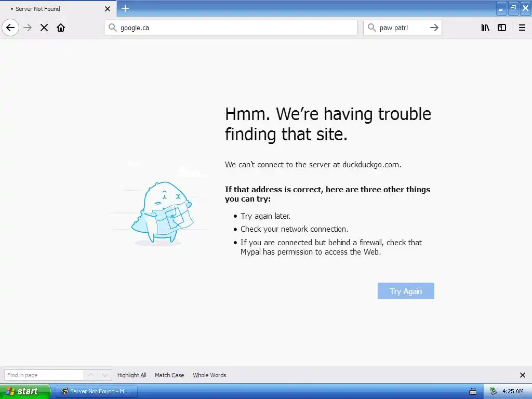This screenshot has width=532, height=399.
Task: Focus the Find in page field
Action: (44, 375)
